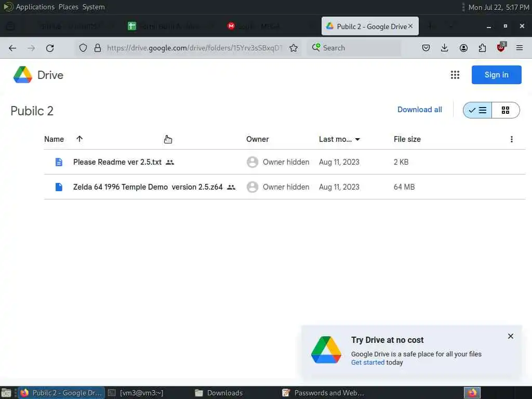
Task: Click the browser search field
Action: click(x=354, y=48)
